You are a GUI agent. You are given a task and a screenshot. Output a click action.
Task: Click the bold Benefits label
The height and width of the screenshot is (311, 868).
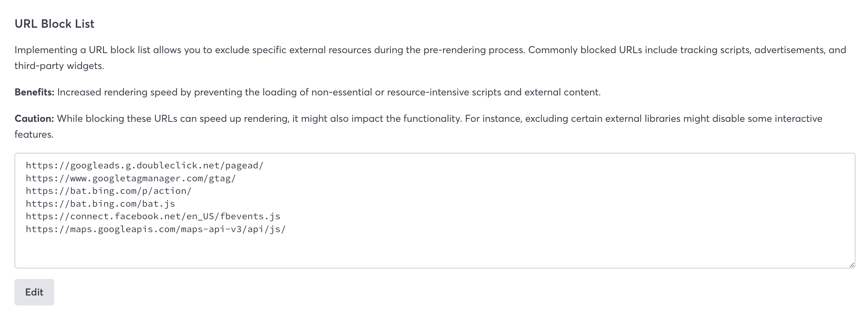click(34, 92)
